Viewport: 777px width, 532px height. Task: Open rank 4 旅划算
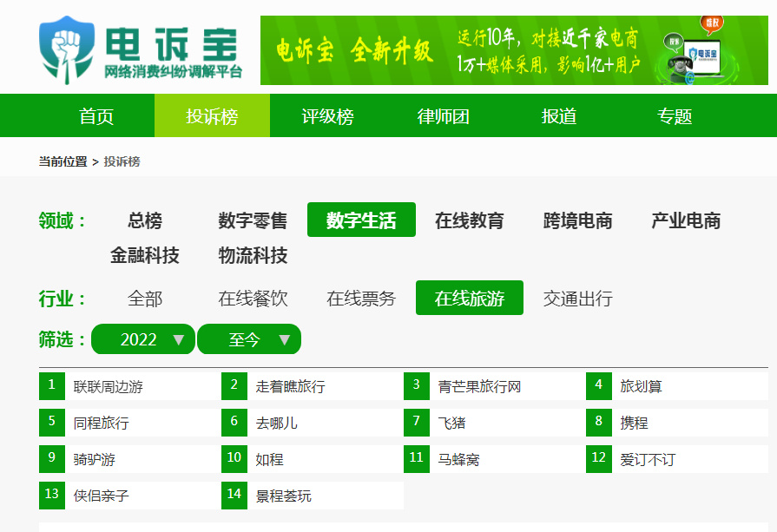[677, 386]
